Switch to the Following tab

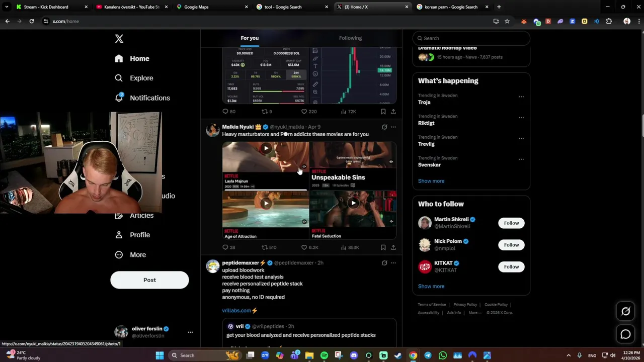point(350,38)
